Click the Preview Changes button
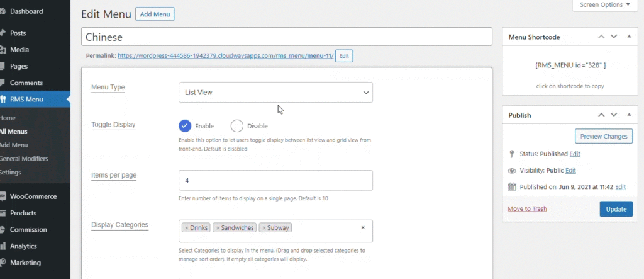 coord(604,136)
